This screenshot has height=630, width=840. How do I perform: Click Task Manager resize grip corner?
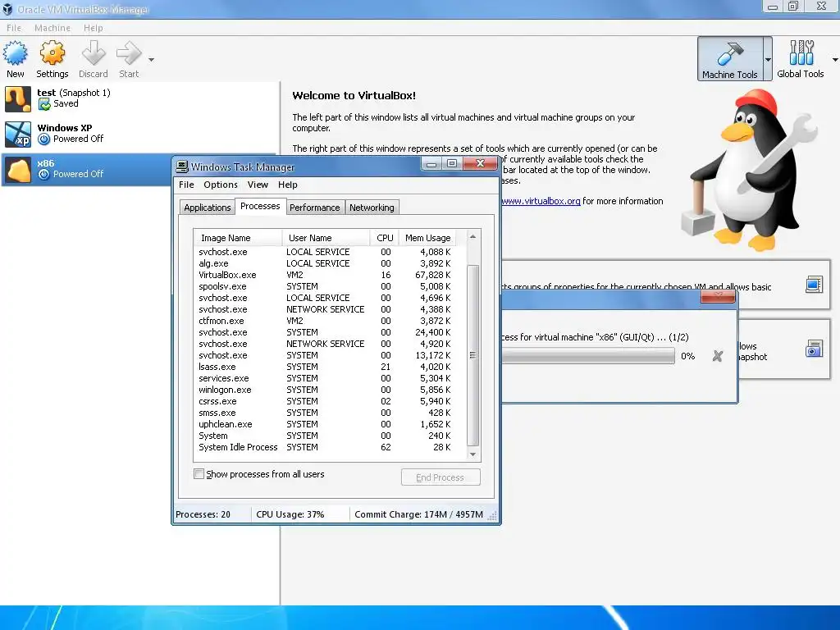tap(493, 516)
